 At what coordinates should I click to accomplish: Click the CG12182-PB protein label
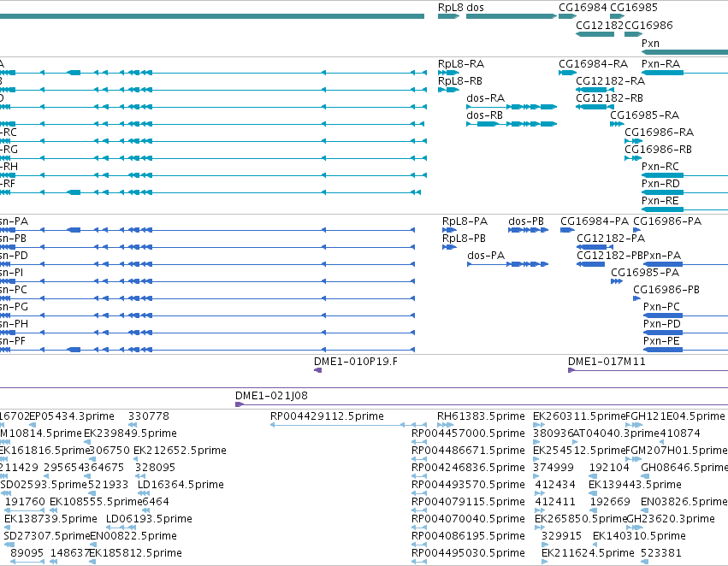[610, 256]
